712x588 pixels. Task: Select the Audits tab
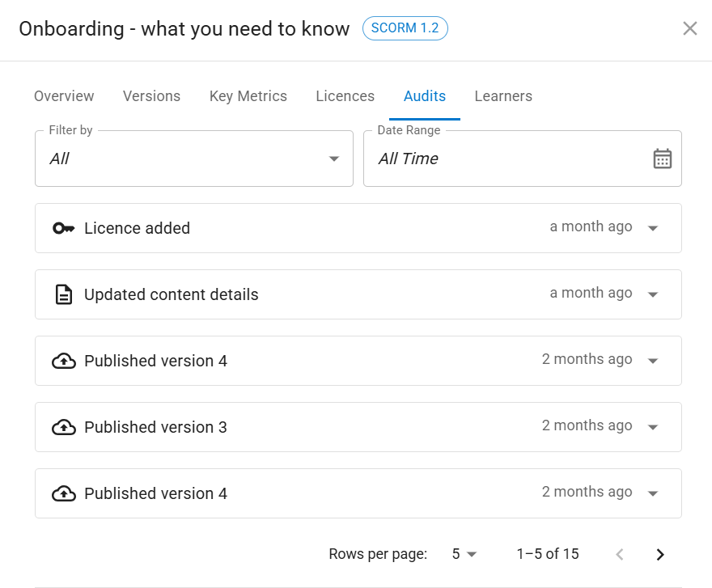(x=424, y=96)
